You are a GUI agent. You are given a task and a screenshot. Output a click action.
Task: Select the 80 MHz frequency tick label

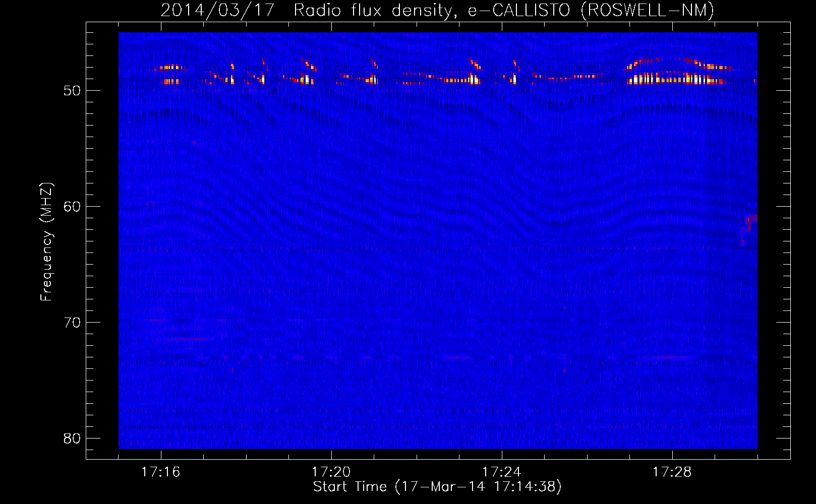72,438
